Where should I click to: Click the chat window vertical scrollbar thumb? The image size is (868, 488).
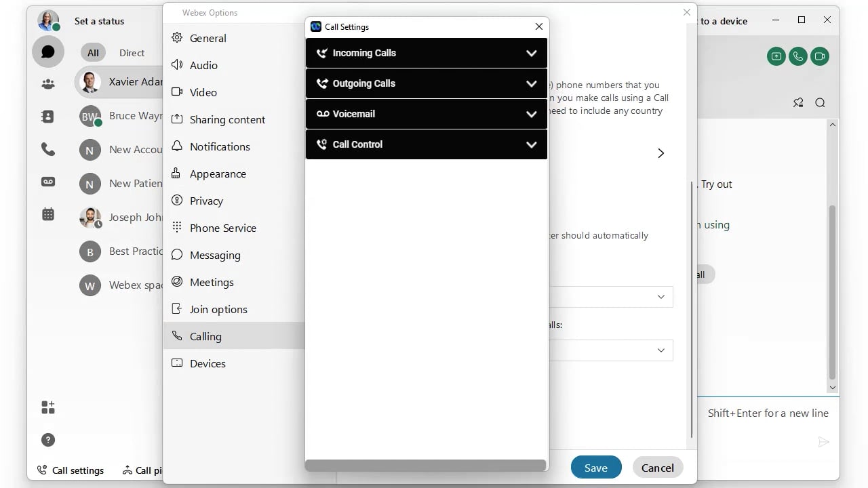click(x=833, y=292)
